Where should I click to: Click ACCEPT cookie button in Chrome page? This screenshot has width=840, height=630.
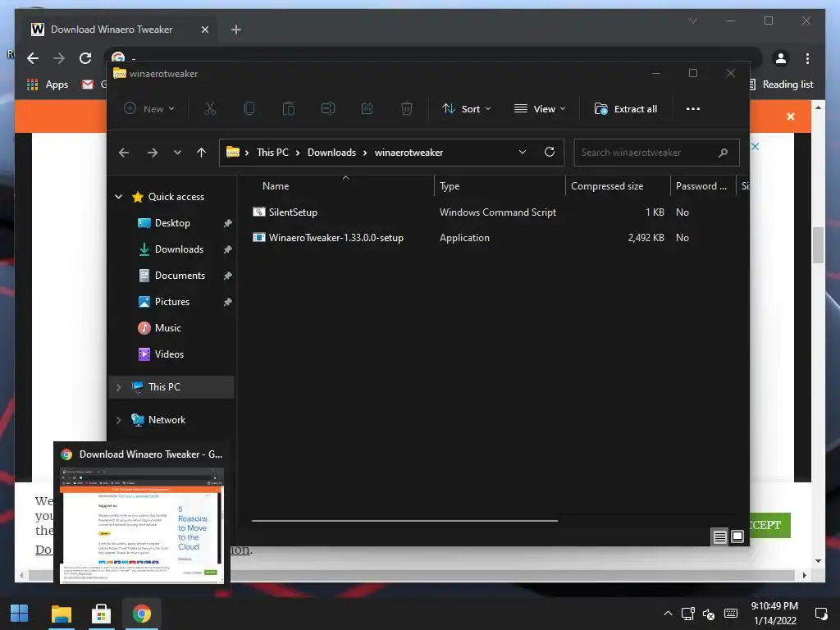click(769, 525)
